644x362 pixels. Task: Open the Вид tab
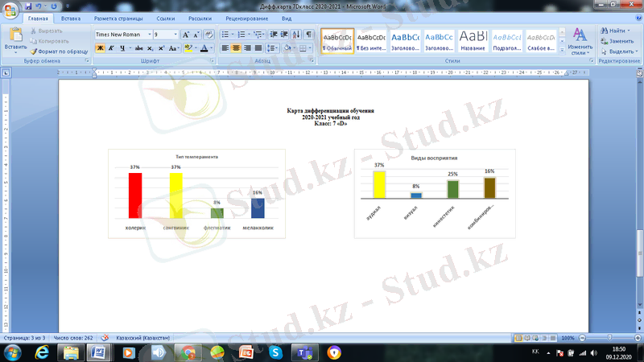click(x=287, y=19)
